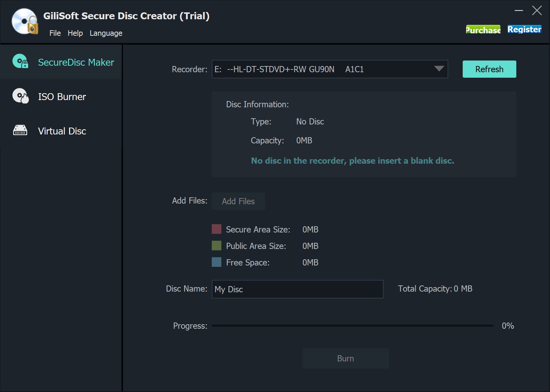The image size is (550, 392).
Task: Click the blue Register link
Action: point(524,30)
